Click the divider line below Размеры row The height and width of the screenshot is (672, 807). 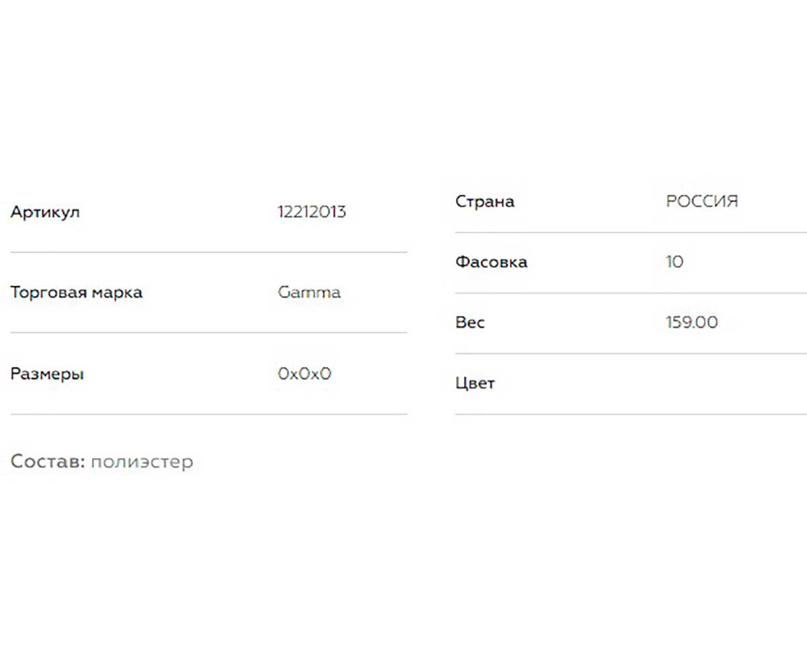tap(208, 414)
